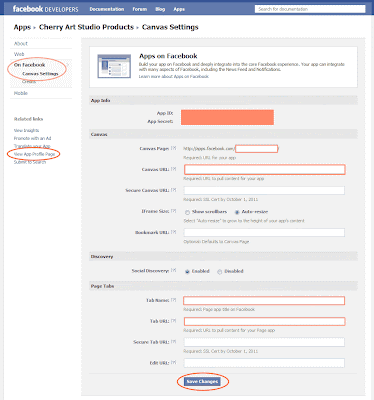Set Social Discovery to Enabled
The image size is (374, 400).
coord(187,272)
